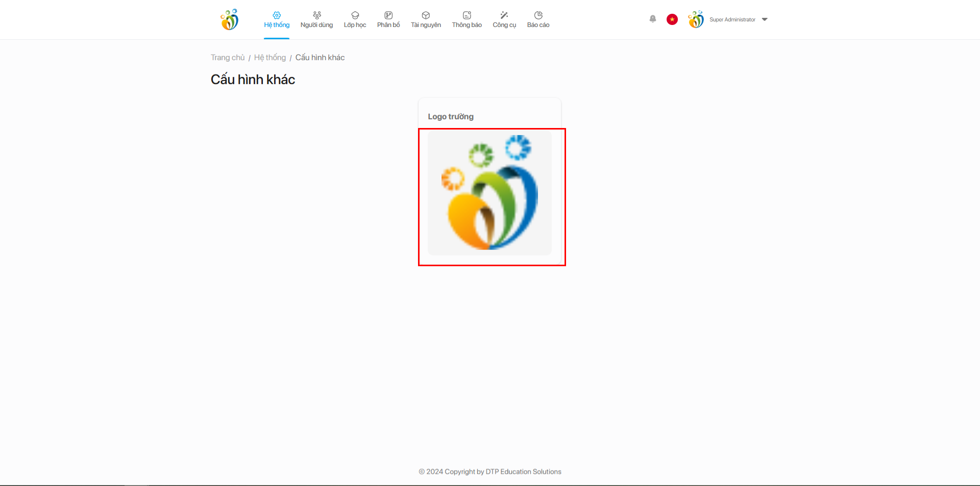Open the Phân bổ menu

click(x=388, y=20)
